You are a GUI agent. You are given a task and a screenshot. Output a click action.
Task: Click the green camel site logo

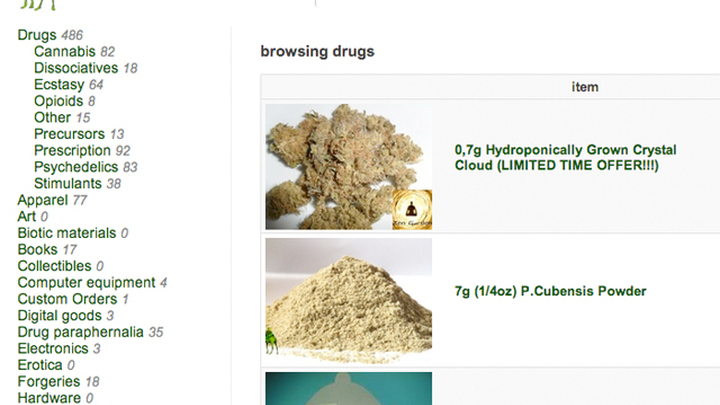click(39, 5)
